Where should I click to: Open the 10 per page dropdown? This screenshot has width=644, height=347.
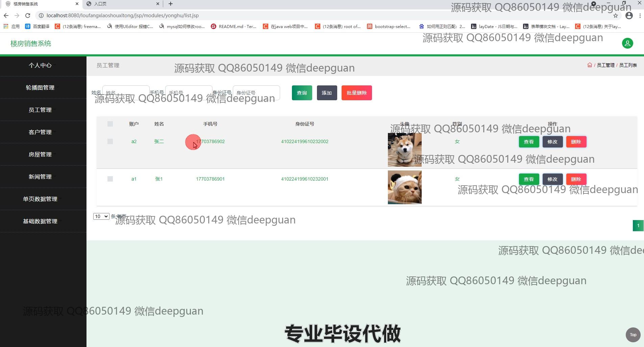click(101, 216)
